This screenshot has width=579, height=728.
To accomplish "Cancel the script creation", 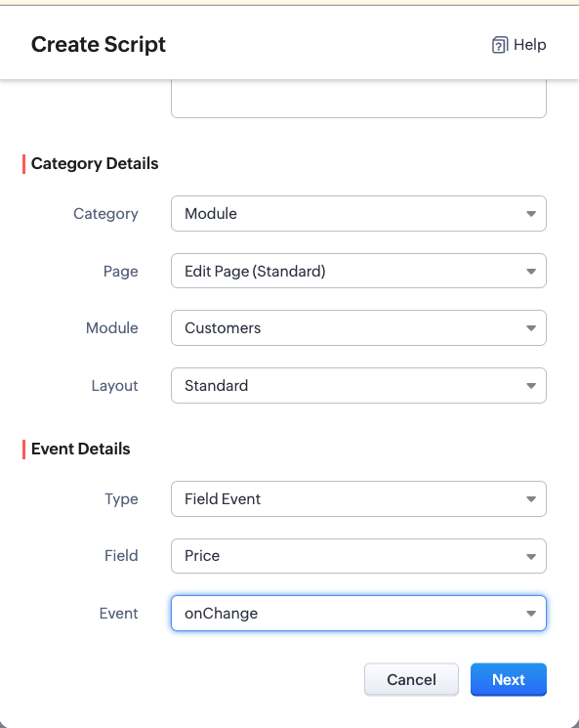I will 411,680.
